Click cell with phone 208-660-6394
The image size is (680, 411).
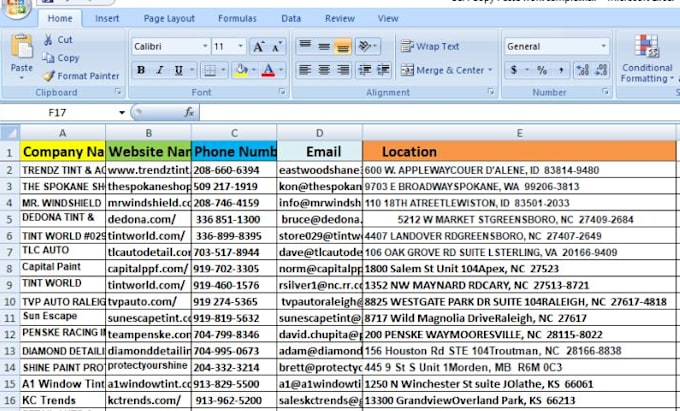pos(234,170)
